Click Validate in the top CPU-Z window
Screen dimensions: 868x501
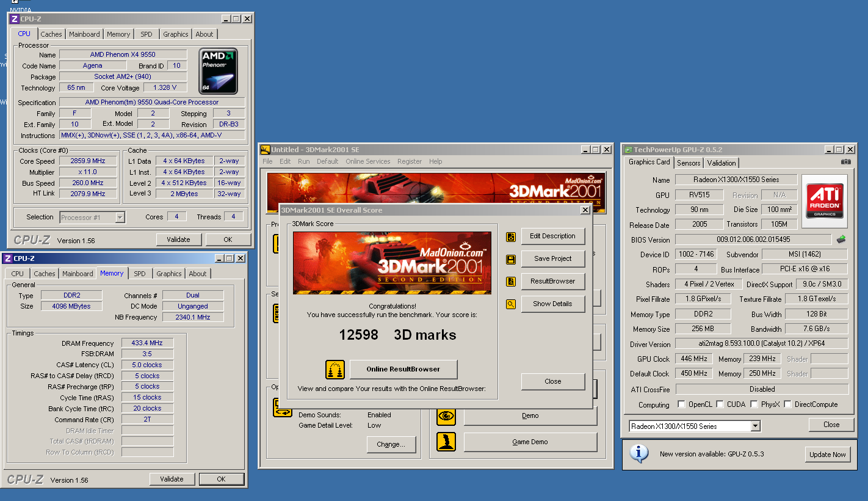click(179, 240)
